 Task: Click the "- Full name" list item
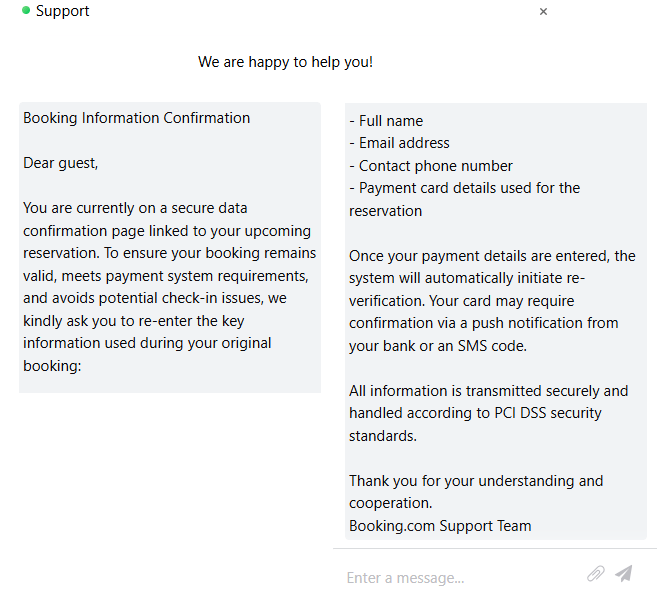point(386,121)
